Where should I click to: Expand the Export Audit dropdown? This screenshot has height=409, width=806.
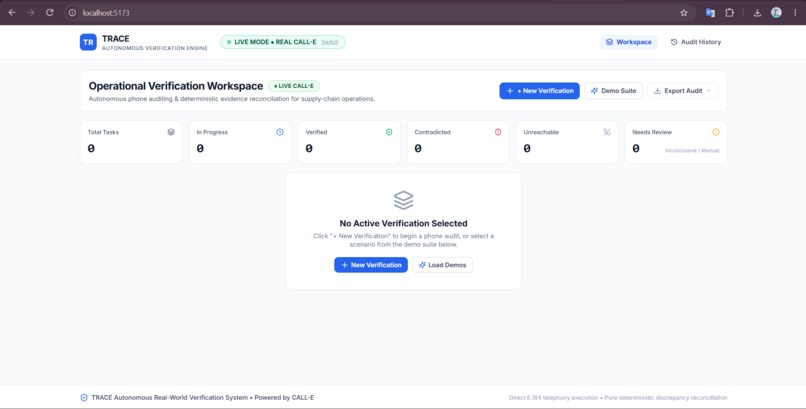[683, 91]
